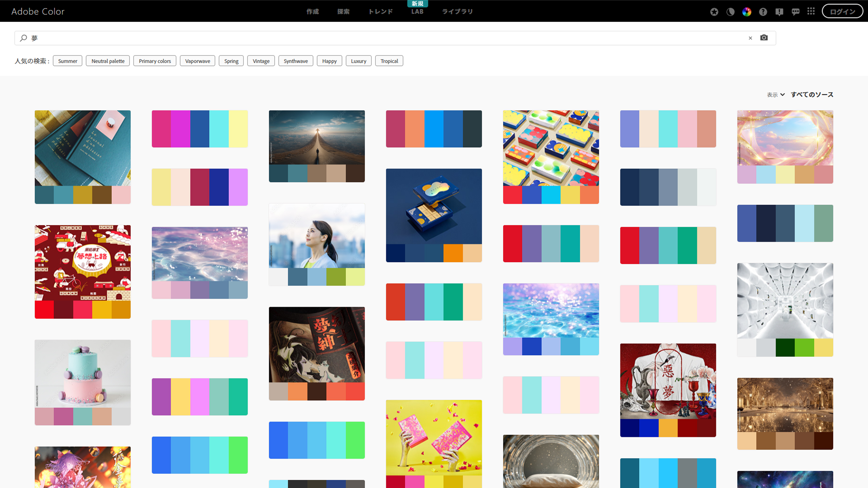Click the ログイン button
This screenshot has width=868, height=488.
842,12
